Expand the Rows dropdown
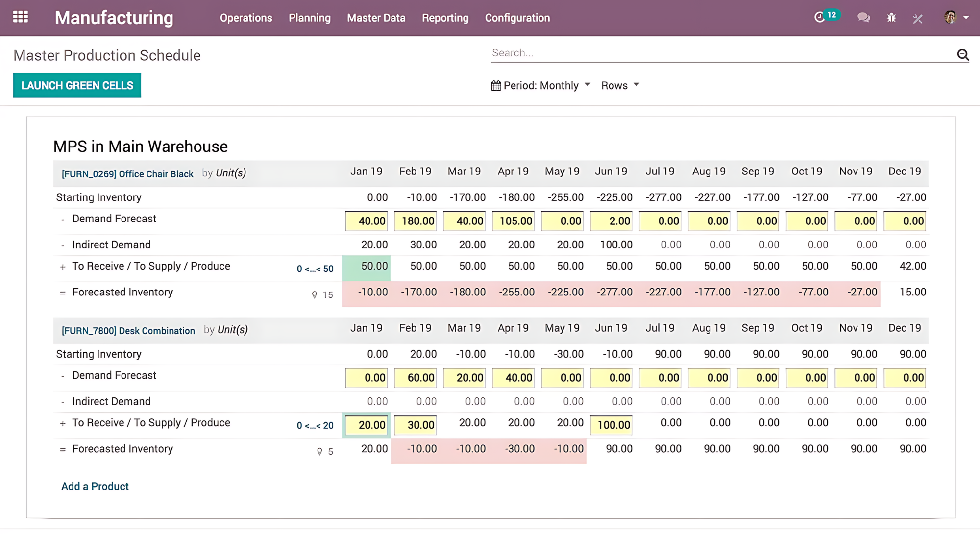The width and height of the screenshot is (980, 539). 620,86
